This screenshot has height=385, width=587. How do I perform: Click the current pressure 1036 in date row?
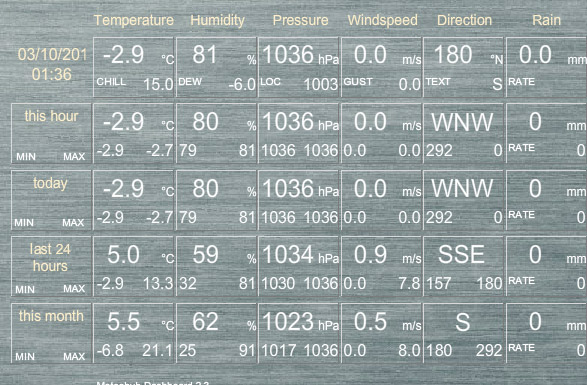click(288, 55)
